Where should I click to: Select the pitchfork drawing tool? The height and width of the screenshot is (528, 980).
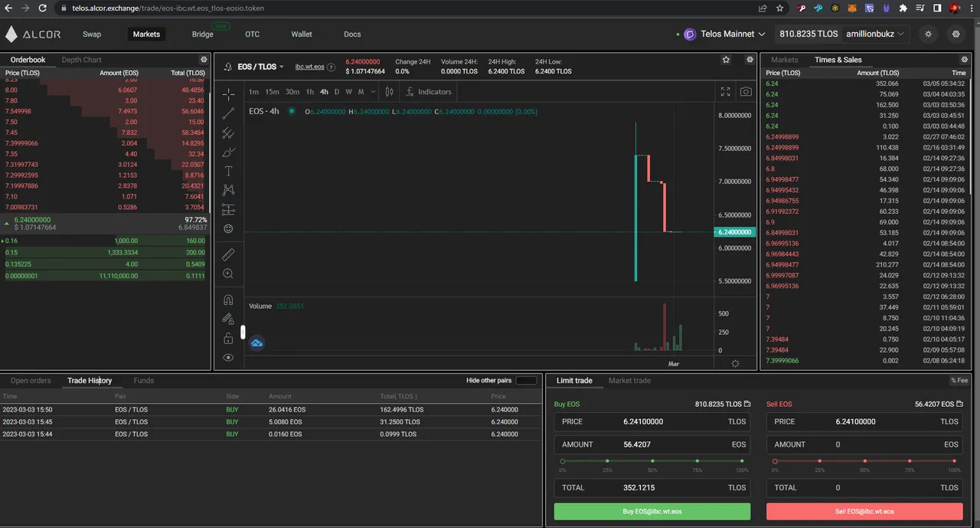(x=228, y=133)
